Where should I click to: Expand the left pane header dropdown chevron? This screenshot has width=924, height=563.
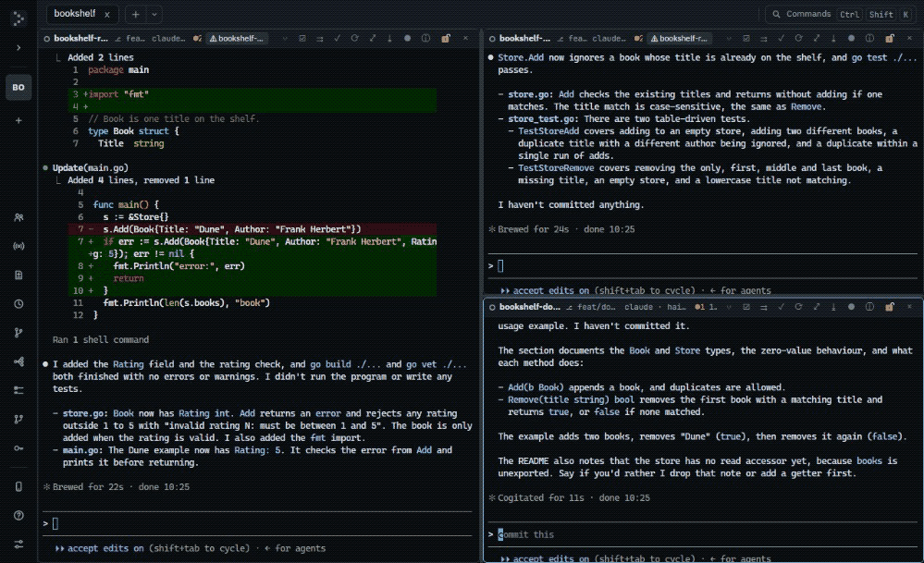click(285, 38)
